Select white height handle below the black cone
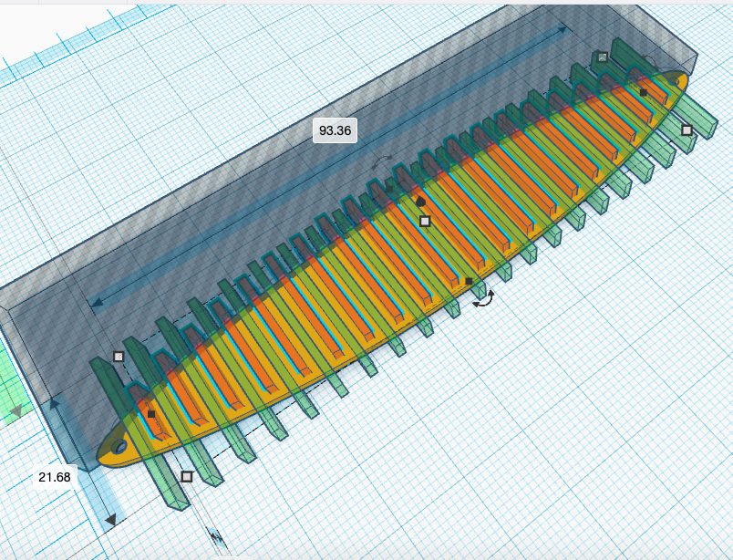Image resolution: width=733 pixels, height=560 pixels. pos(425,222)
